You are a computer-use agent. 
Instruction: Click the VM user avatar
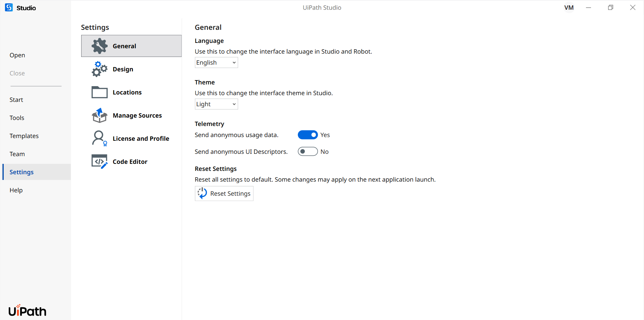click(x=569, y=7)
